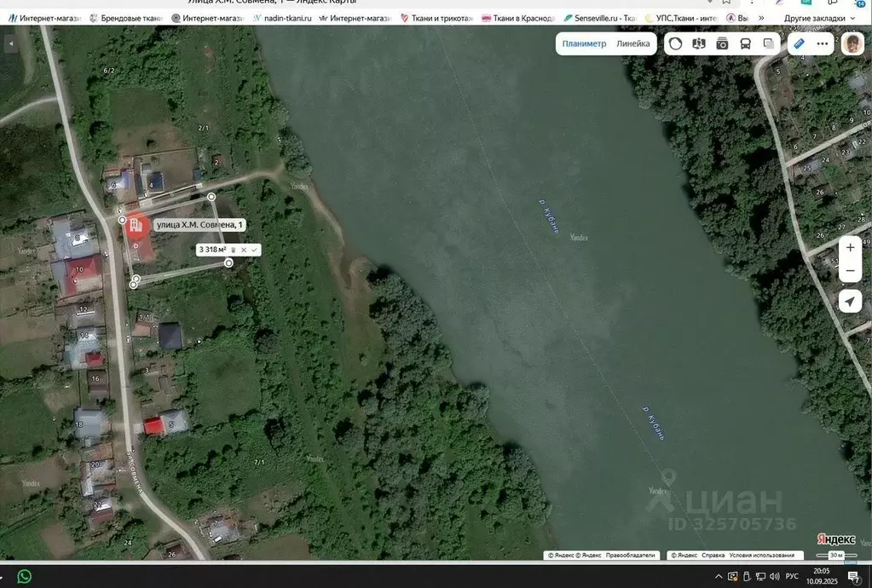872x588 pixels.
Task: Open the three-dots more options menu
Action: (822, 44)
